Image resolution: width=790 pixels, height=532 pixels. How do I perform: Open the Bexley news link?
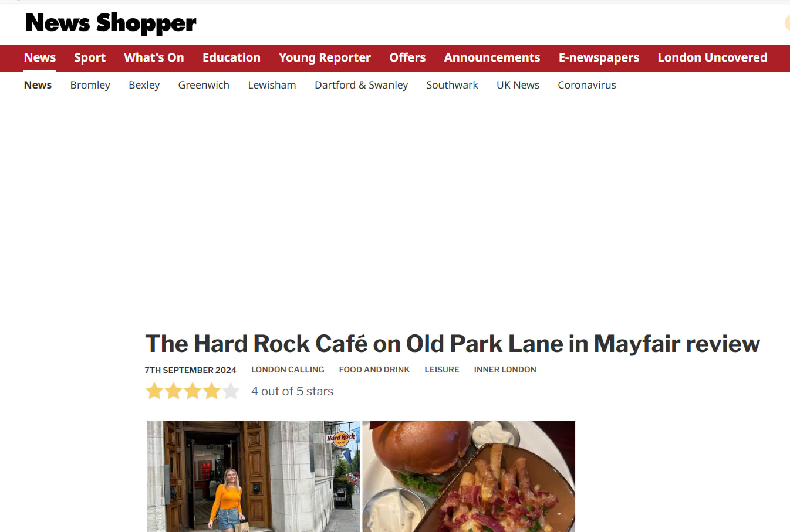(x=144, y=85)
